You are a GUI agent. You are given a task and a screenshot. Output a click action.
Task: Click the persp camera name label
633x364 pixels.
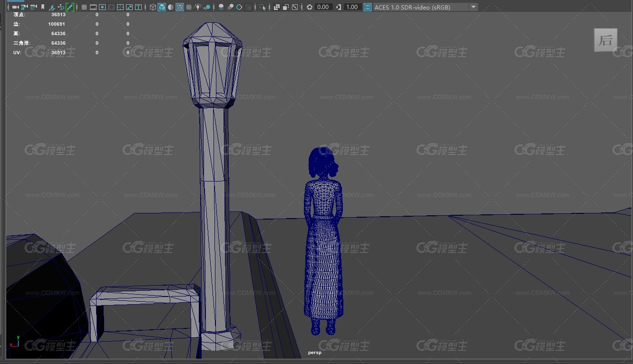(315, 353)
